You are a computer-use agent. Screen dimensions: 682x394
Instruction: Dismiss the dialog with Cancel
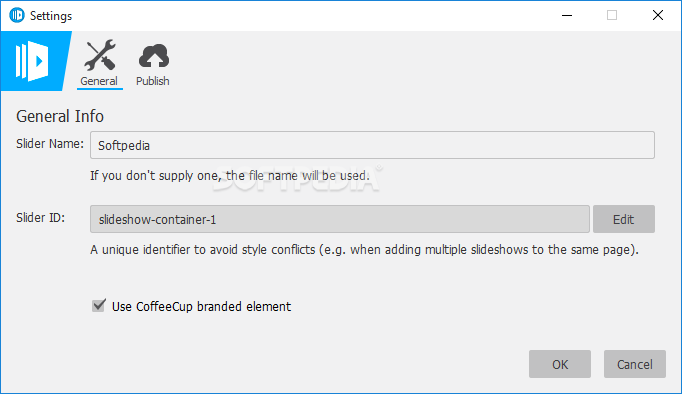pyautogui.click(x=635, y=364)
